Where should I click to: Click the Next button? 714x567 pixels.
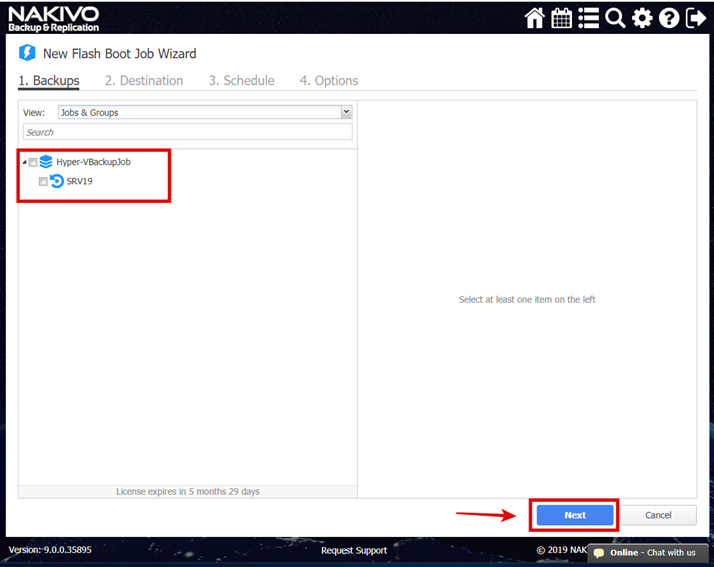575,515
